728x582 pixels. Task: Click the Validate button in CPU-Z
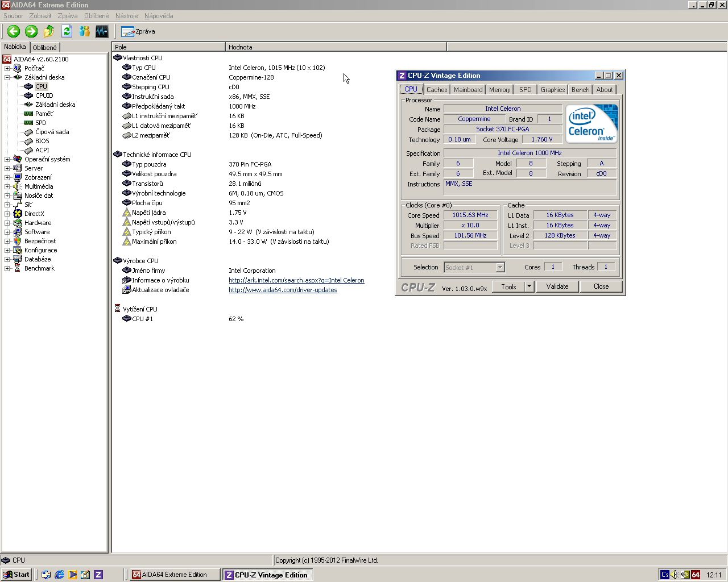coord(557,286)
